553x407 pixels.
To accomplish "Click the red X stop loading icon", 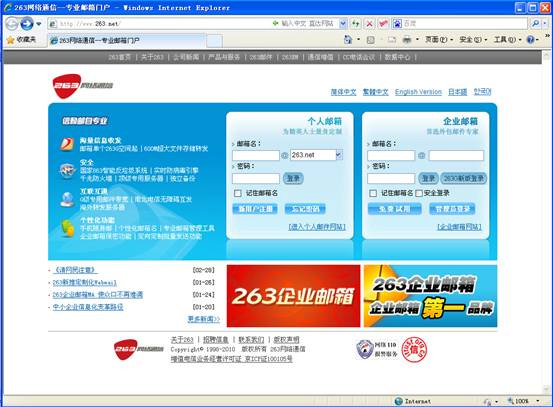I will (x=369, y=24).
